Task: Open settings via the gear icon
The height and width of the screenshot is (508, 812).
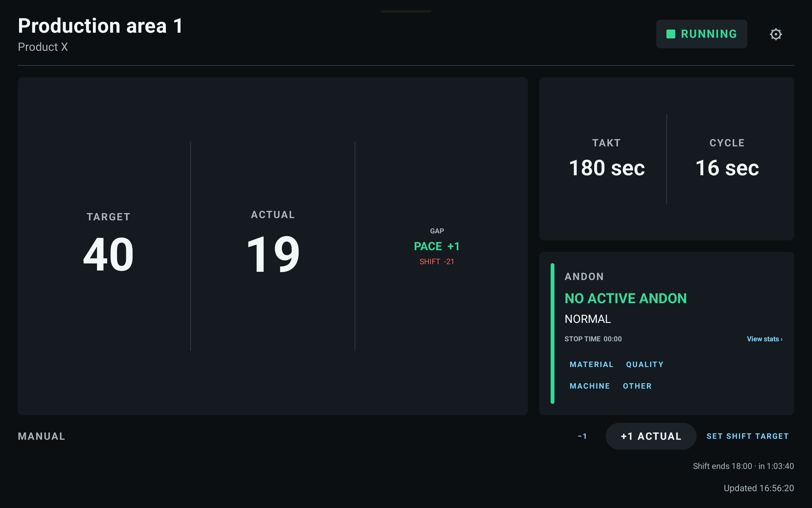Action: coord(776,34)
